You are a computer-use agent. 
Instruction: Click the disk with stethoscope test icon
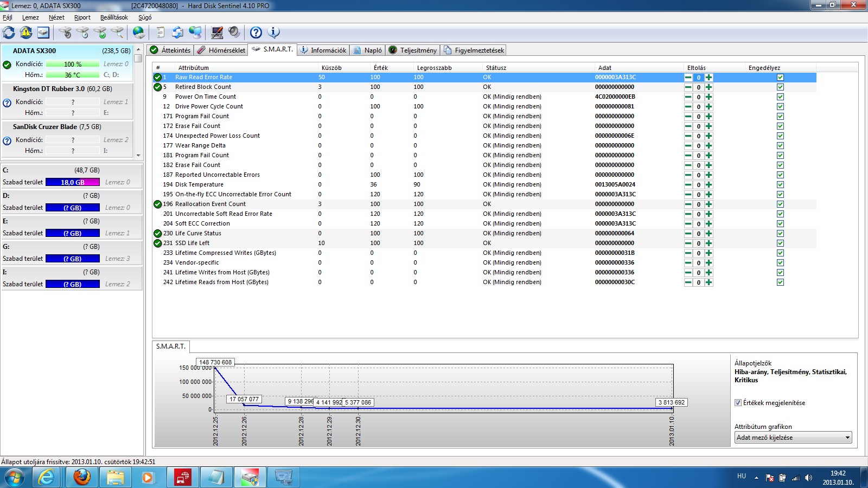pyautogui.click(x=65, y=33)
